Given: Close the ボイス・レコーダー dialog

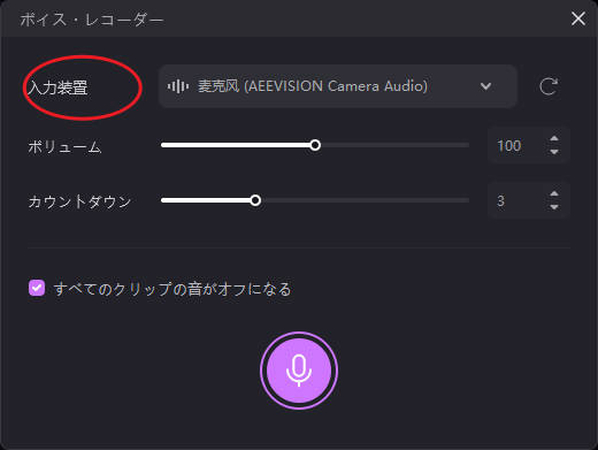Looking at the screenshot, I should (x=578, y=18).
